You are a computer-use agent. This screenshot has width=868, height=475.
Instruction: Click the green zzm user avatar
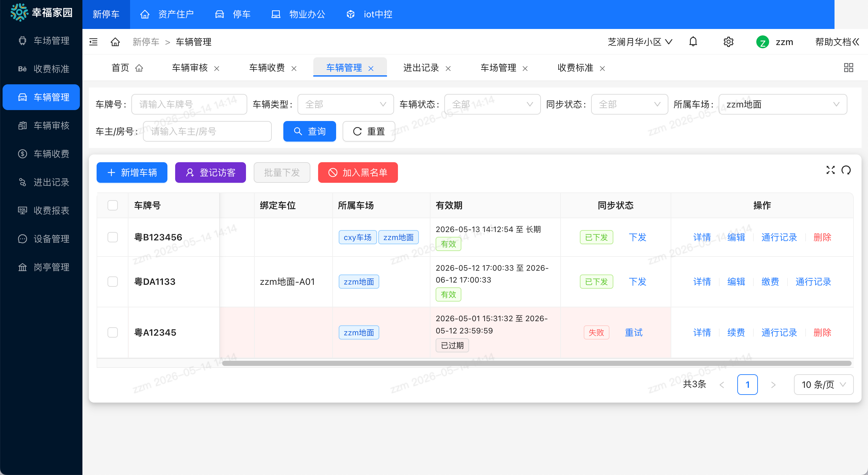(762, 42)
